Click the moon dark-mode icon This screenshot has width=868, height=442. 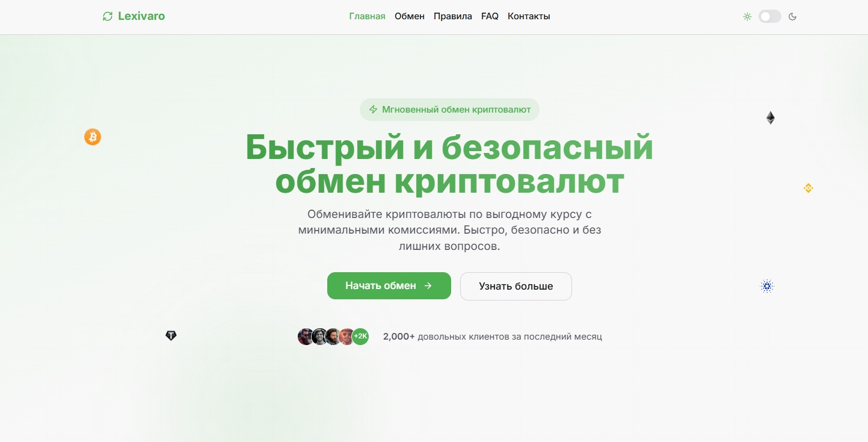pos(793,17)
